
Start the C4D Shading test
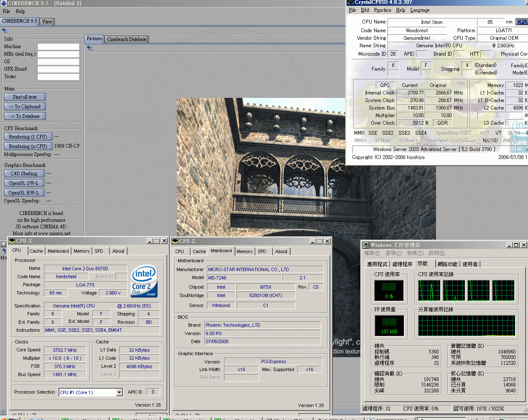(x=24, y=174)
